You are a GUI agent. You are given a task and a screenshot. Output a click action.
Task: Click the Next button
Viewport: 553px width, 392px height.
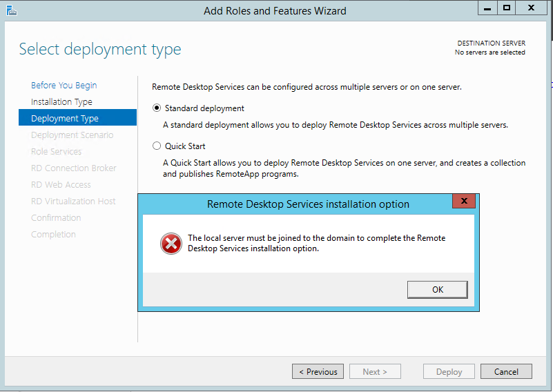pos(375,371)
